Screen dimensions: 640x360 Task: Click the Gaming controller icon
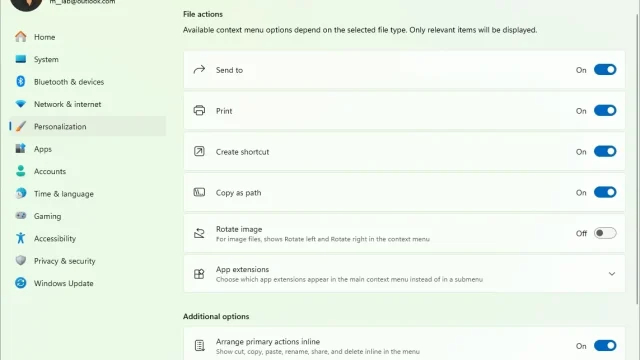click(x=20, y=216)
